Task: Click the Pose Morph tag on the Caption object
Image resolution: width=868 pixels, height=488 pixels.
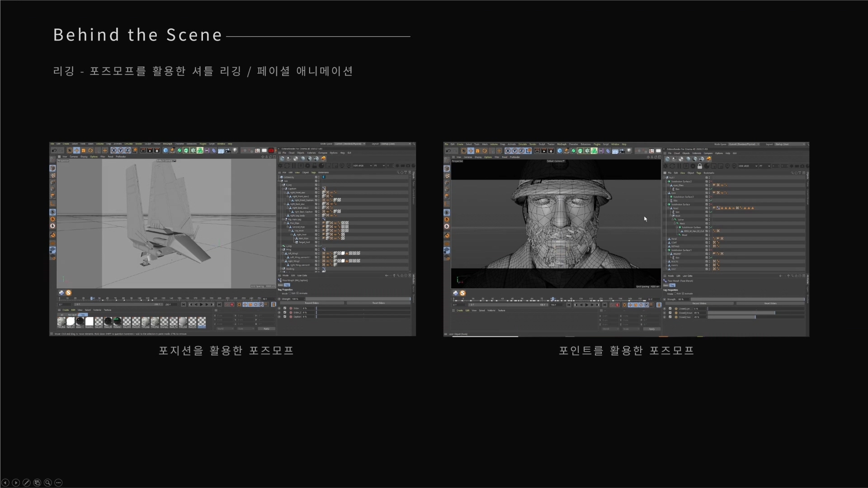Action: pos(324,188)
